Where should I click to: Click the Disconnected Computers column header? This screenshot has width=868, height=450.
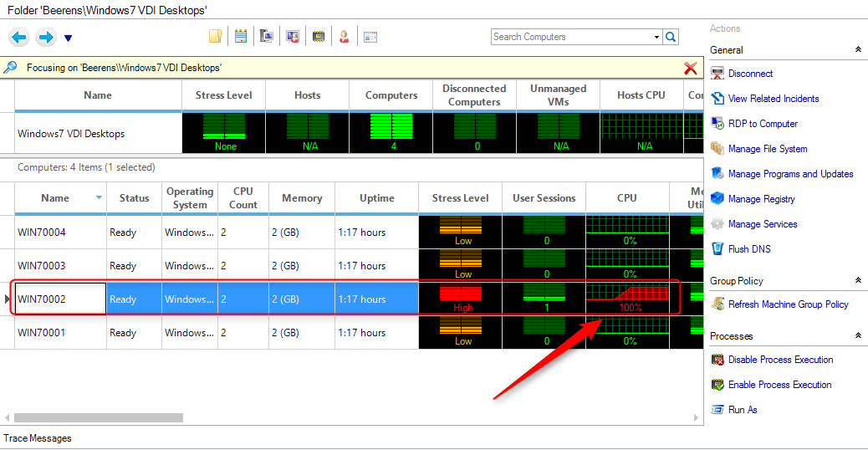474,95
